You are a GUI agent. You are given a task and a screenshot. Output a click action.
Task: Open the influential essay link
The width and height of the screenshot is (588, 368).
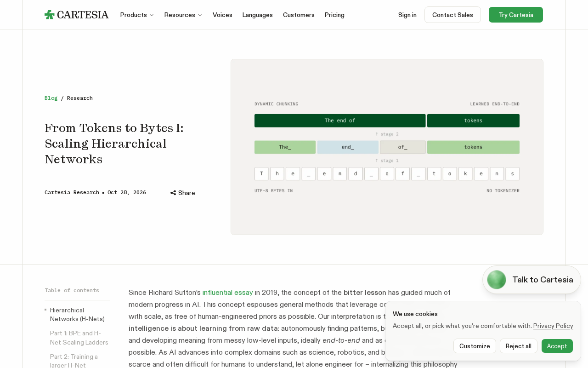[228, 293]
